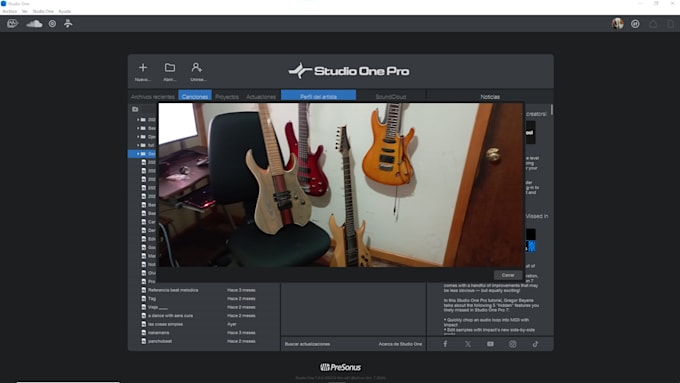
Task: Click the news panel vertical scrollbar
Action: click(552, 110)
